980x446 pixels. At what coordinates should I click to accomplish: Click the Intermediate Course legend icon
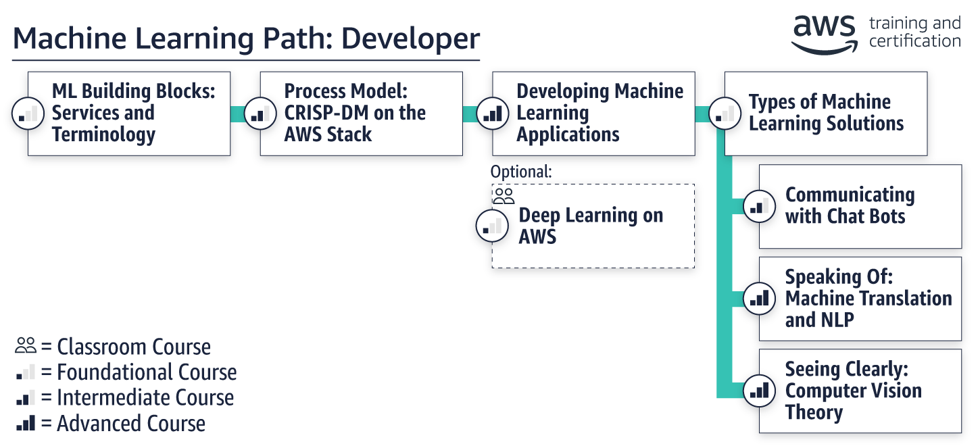coord(26,398)
